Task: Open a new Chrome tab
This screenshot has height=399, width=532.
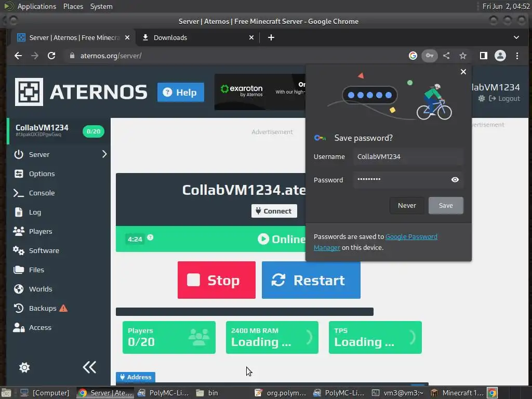Action: click(x=271, y=37)
